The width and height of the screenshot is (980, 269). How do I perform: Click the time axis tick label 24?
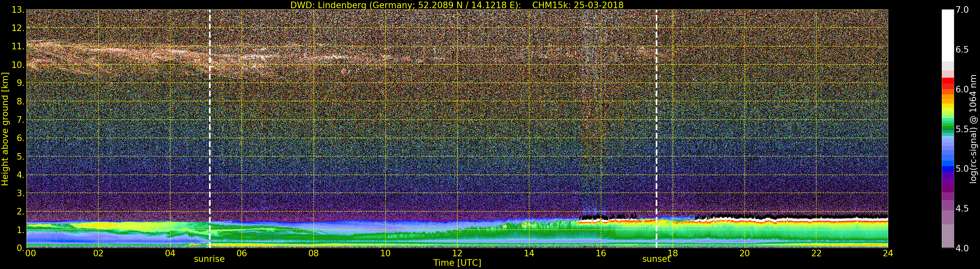[888, 253]
